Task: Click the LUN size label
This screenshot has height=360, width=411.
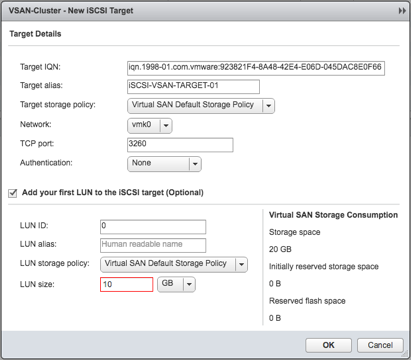Action: pyautogui.click(x=37, y=284)
